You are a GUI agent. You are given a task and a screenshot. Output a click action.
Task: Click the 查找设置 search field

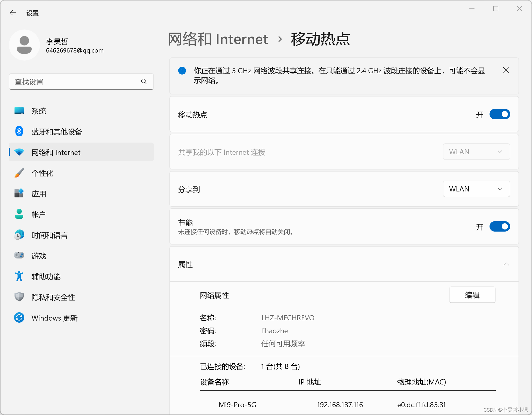pos(75,82)
